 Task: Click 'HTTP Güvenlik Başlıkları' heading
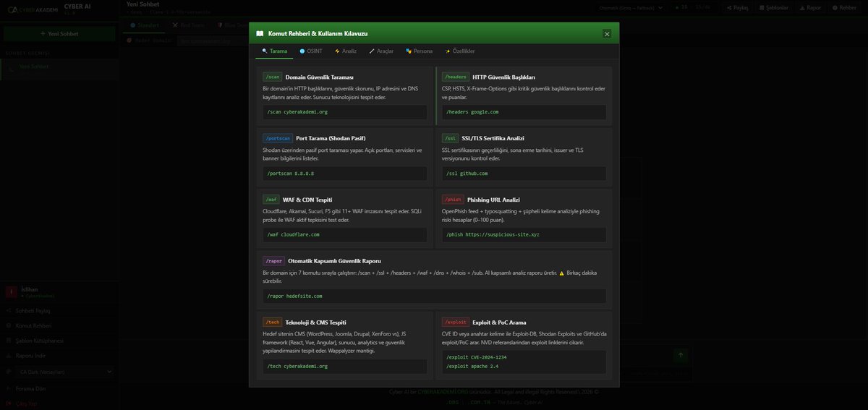click(503, 77)
